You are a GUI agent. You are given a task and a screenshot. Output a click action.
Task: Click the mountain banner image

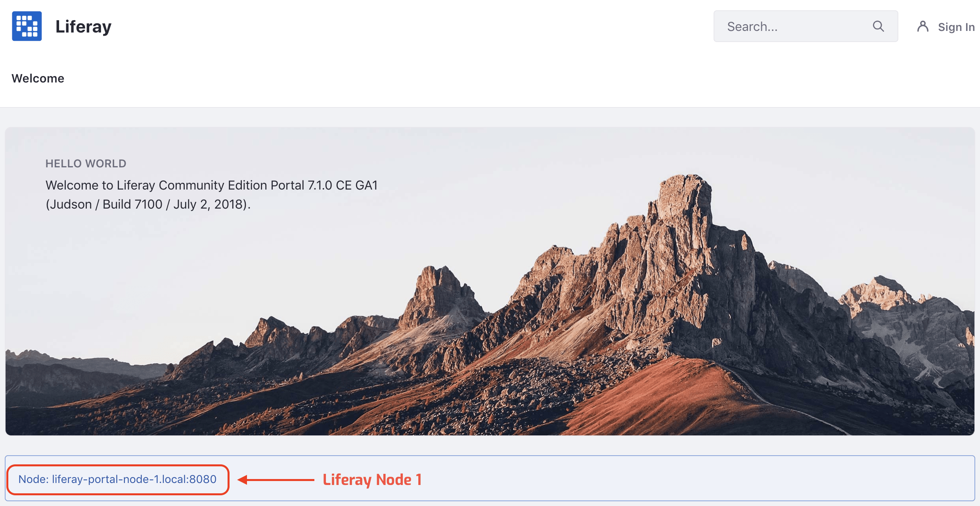(490, 281)
